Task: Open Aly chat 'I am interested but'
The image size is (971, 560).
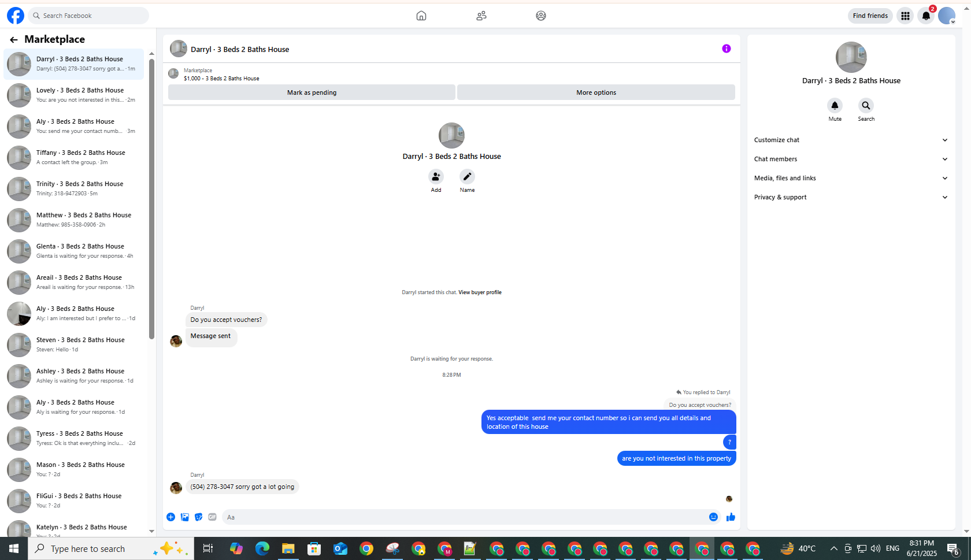Action: (x=74, y=313)
